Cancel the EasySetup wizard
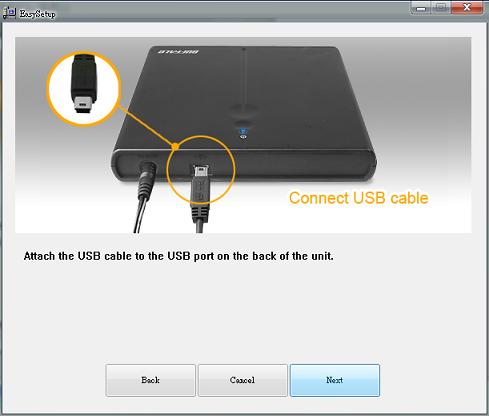Viewport: 489px width, 416px height. (x=243, y=380)
